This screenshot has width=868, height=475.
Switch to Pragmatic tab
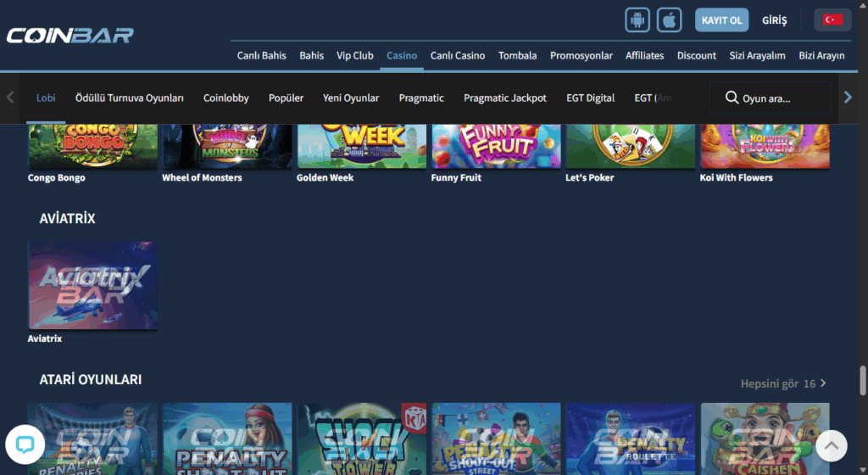click(421, 98)
